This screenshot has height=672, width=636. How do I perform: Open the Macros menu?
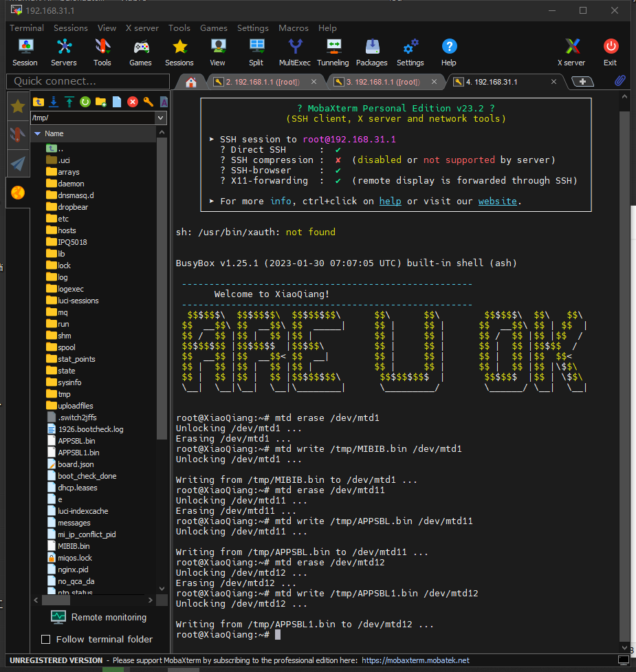(x=293, y=28)
